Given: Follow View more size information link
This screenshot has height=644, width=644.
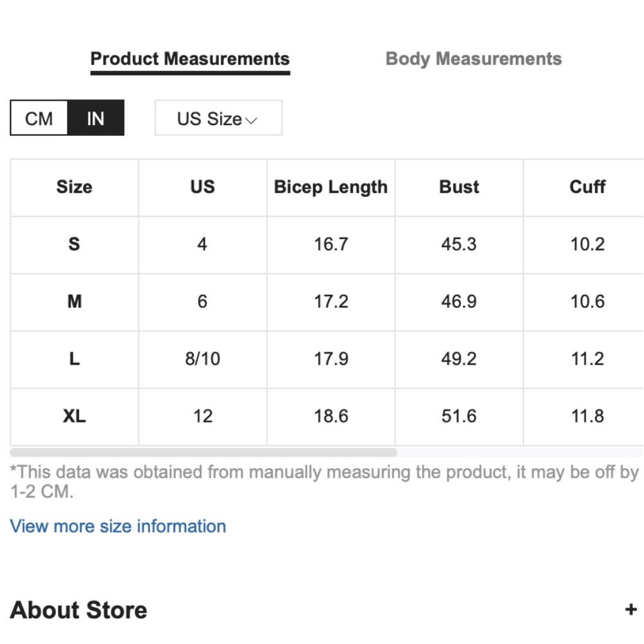Looking at the screenshot, I should (x=118, y=526).
